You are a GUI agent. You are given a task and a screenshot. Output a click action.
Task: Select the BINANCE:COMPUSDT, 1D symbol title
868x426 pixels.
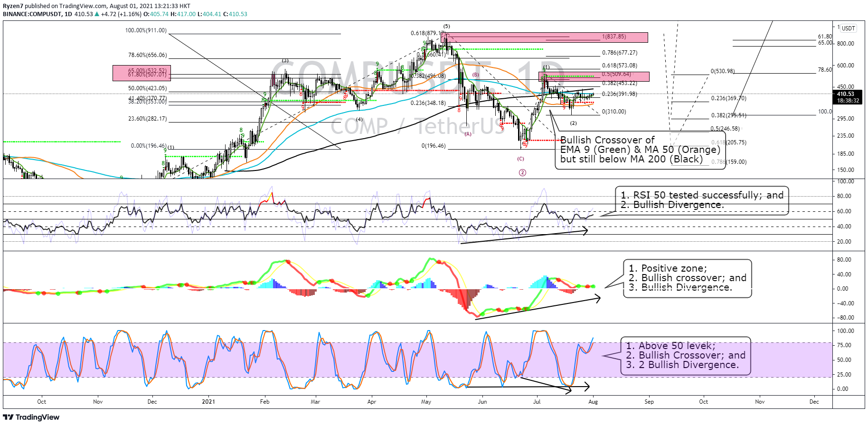[38, 14]
